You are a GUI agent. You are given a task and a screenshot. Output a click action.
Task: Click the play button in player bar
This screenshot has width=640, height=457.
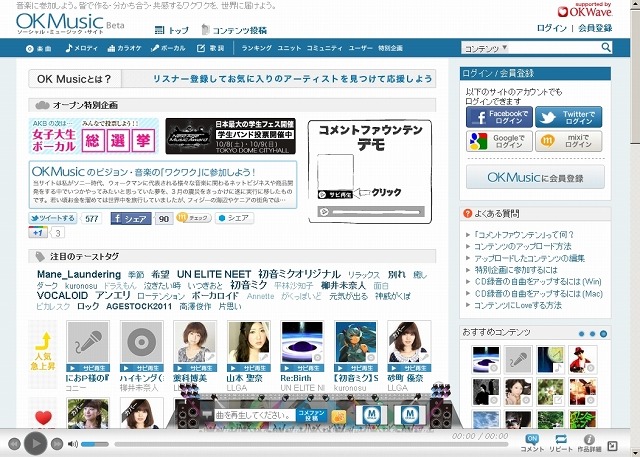pyautogui.click(x=36, y=443)
